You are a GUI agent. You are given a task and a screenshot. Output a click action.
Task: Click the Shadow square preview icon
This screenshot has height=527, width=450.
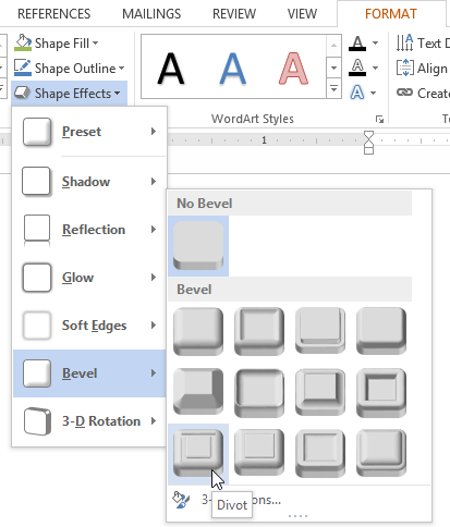point(37,181)
